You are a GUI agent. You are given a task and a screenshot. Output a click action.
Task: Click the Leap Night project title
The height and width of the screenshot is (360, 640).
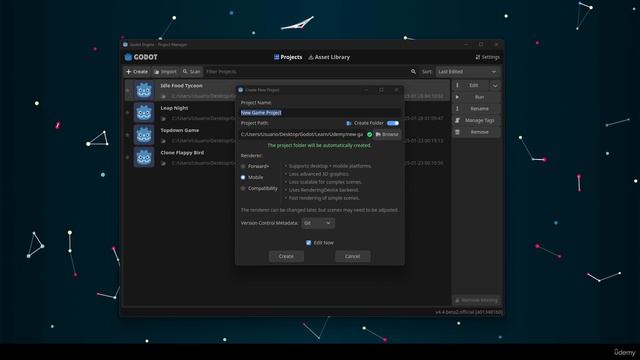pyautogui.click(x=174, y=108)
